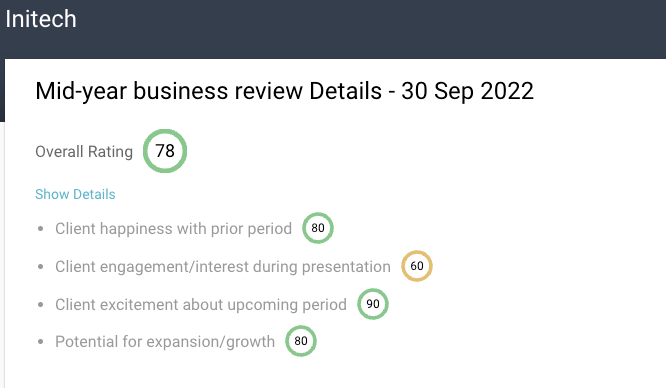Click the Overall Rating label

pyautogui.click(x=84, y=152)
